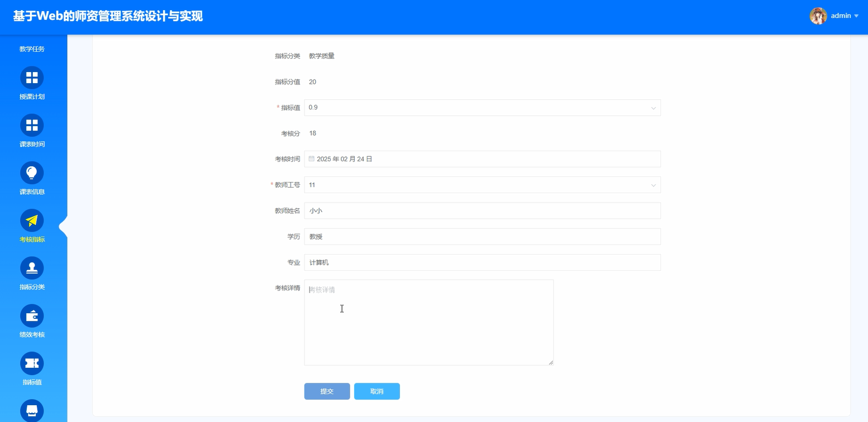Select the 绩效考核 menu label
This screenshot has width=868, height=422.
click(x=32, y=335)
